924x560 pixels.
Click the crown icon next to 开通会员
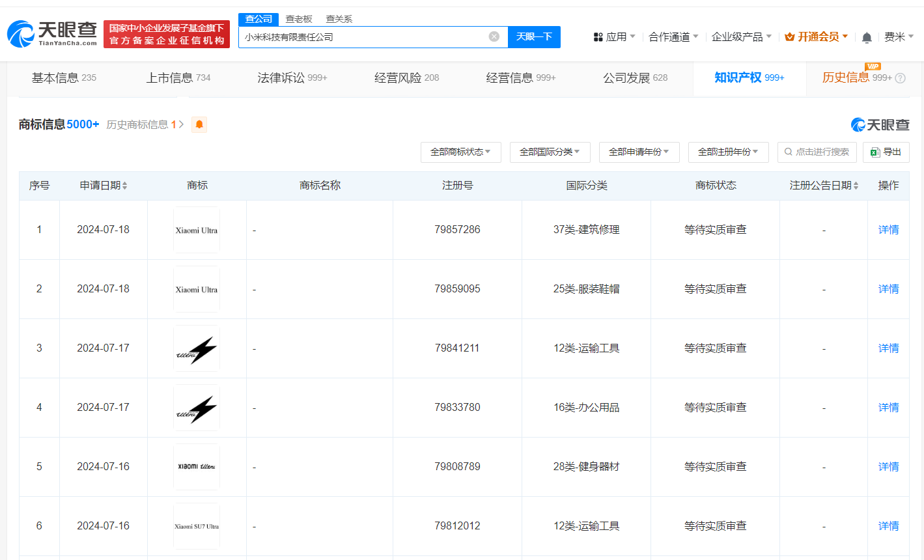coord(791,37)
